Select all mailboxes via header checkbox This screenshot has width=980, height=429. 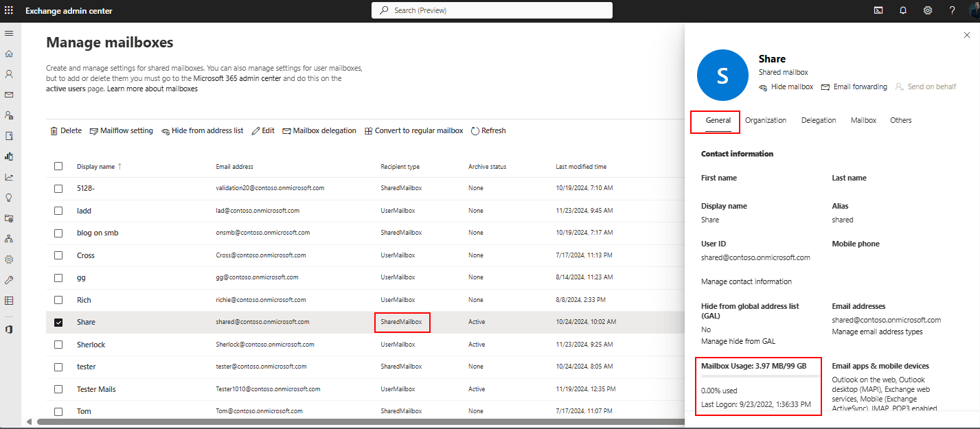[x=58, y=166]
